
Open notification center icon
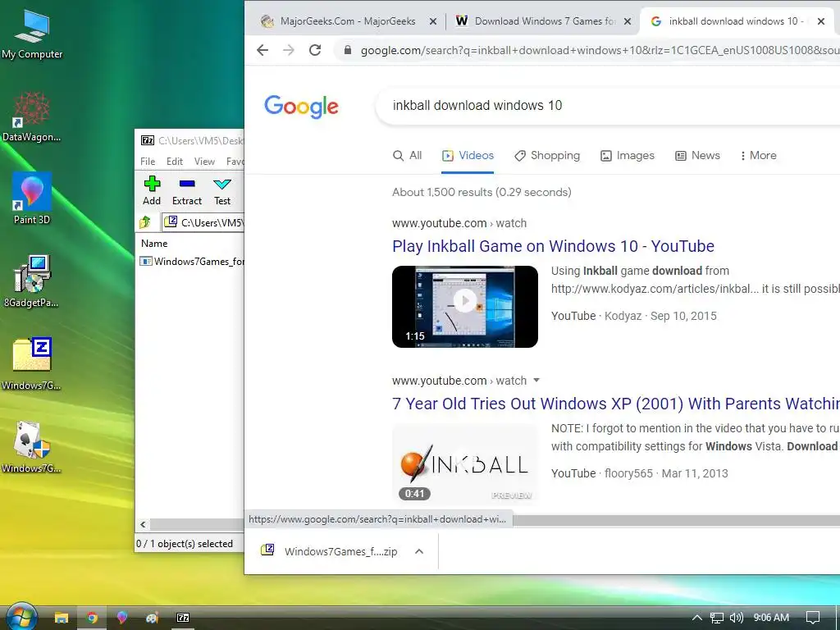813,618
